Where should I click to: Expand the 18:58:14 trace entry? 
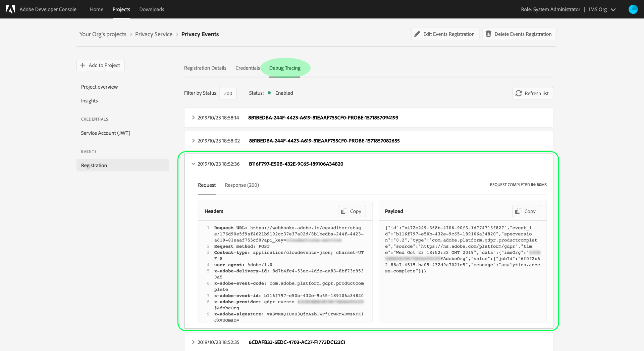[193, 118]
